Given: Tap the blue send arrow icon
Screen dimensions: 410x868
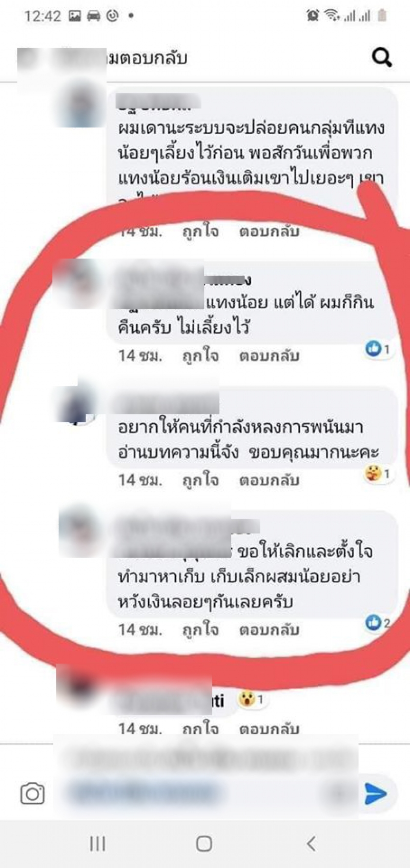Looking at the screenshot, I should click(376, 794).
